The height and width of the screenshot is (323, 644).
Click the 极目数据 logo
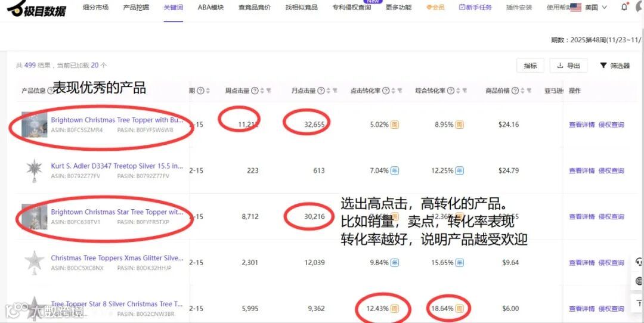coord(36,8)
